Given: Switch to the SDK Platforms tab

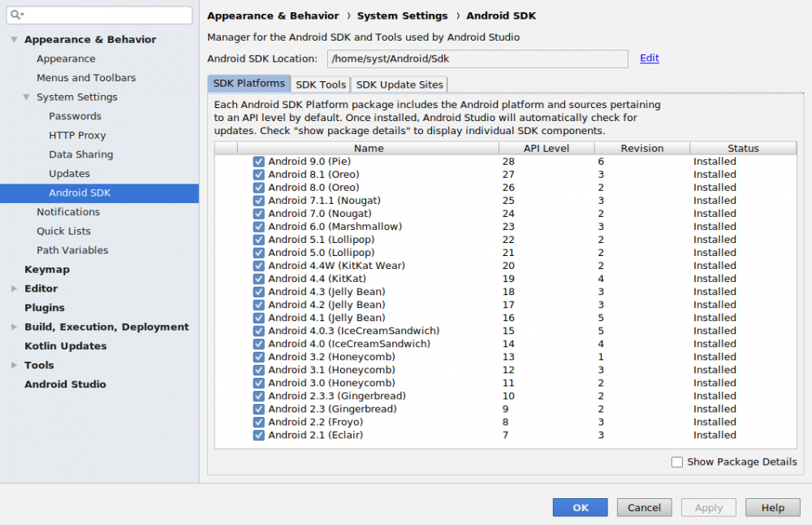Looking at the screenshot, I should coord(249,84).
